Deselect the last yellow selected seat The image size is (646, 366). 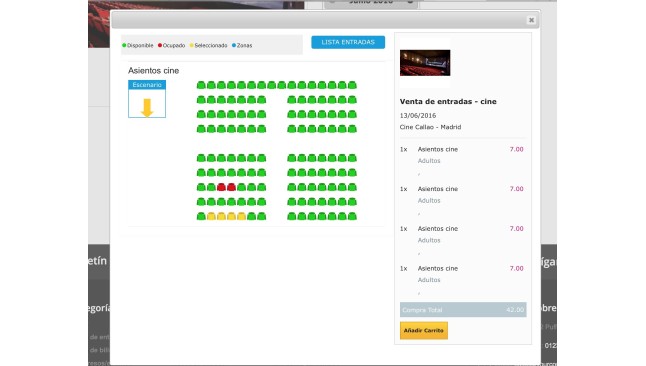[241, 216]
